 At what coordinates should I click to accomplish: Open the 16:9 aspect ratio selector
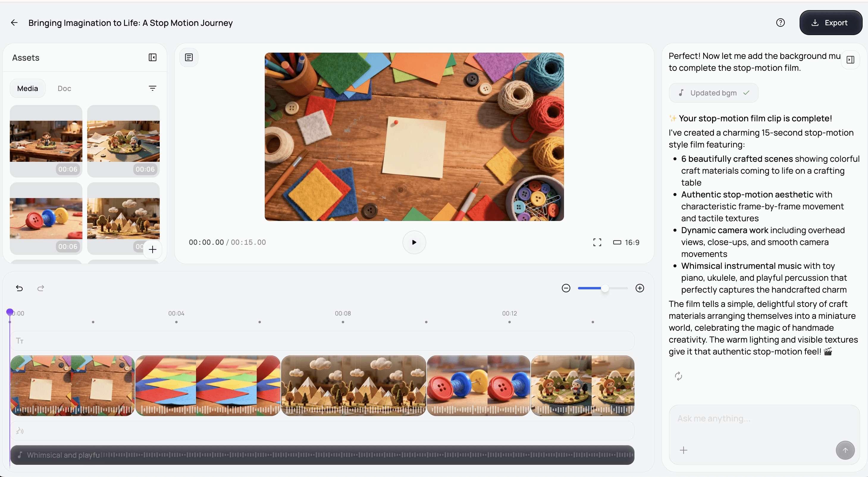tap(626, 242)
